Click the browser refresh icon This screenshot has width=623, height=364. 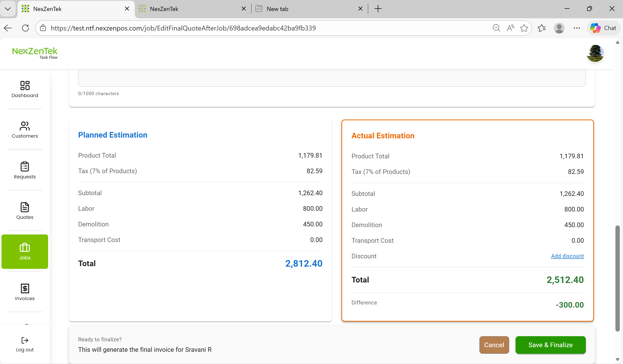25,28
